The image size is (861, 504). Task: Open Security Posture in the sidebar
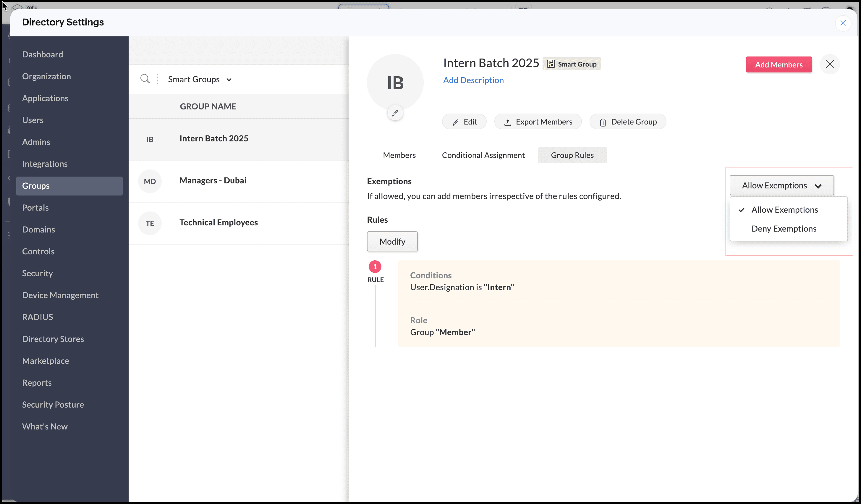[53, 405]
